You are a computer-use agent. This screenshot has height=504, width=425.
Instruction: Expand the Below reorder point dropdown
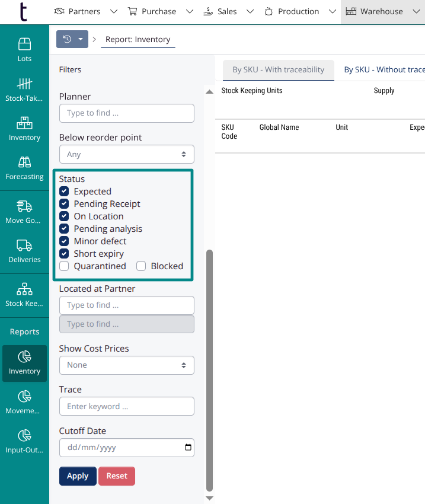(x=126, y=154)
